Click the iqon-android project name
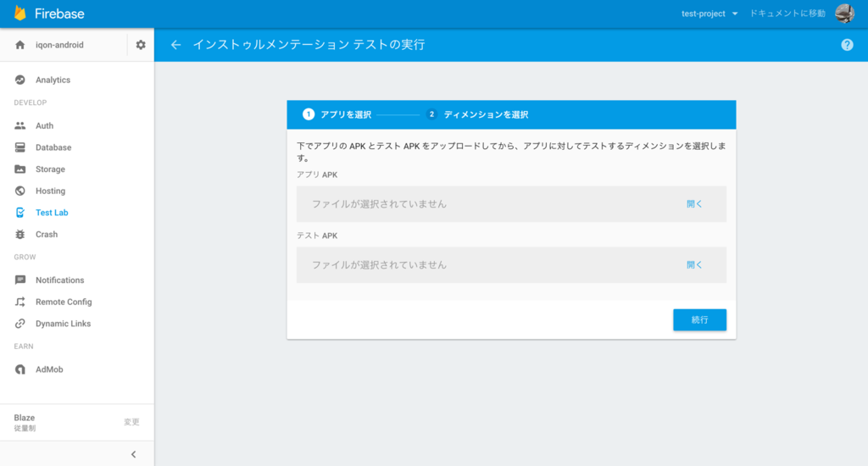Image resolution: width=868 pixels, height=466 pixels. click(x=60, y=45)
